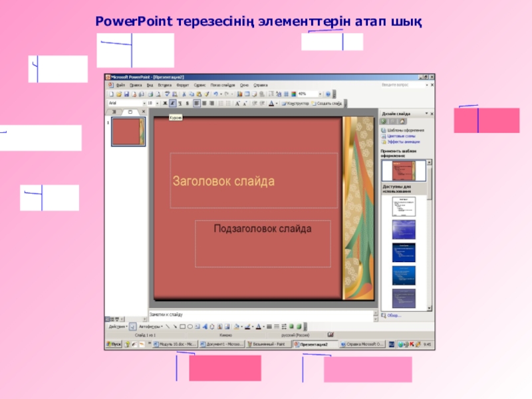The height and width of the screenshot is (399, 532).
Task: Click the Конструктор button
Action: (x=295, y=104)
